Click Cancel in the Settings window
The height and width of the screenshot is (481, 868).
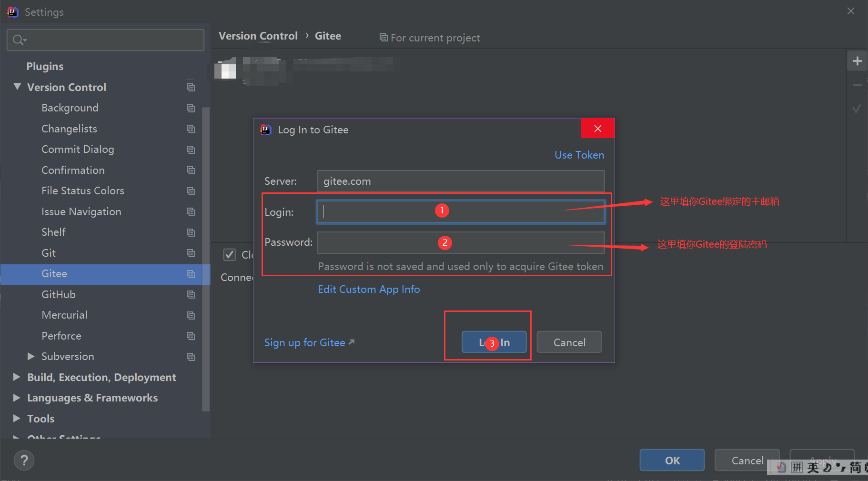(747, 460)
